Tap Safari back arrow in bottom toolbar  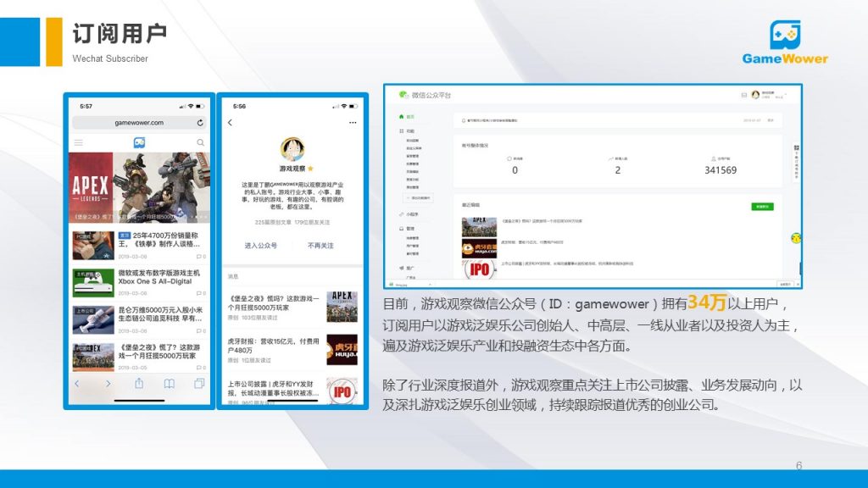click(77, 384)
